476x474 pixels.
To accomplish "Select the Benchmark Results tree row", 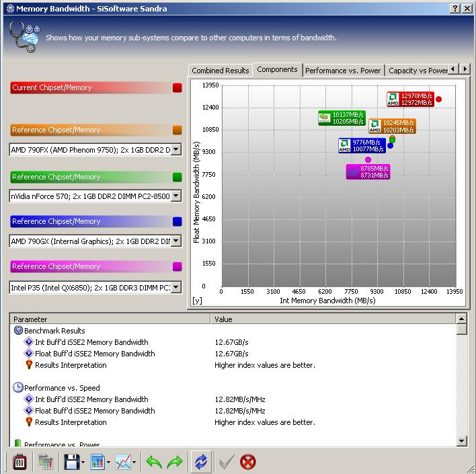I will coord(54,331).
